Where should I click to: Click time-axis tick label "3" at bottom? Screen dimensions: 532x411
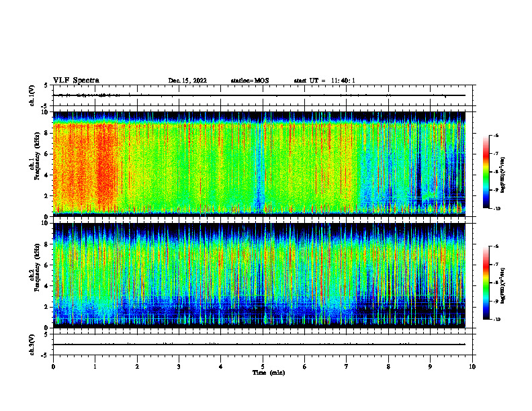tap(179, 367)
